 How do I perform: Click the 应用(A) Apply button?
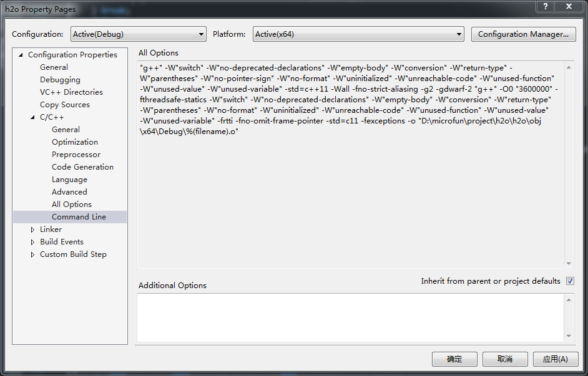(x=556, y=359)
